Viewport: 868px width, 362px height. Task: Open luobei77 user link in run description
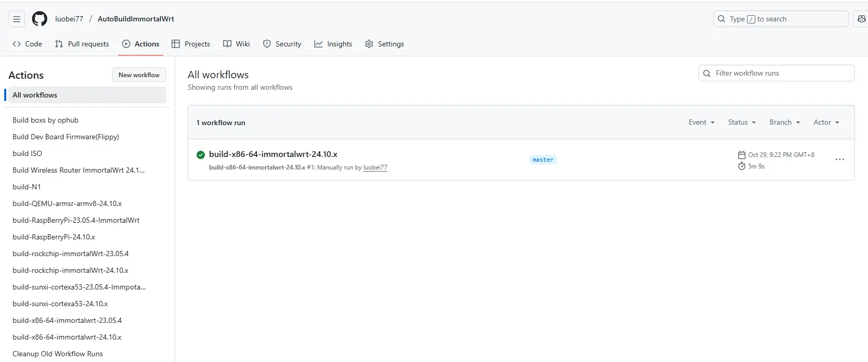pyautogui.click(x=375, y=167)
